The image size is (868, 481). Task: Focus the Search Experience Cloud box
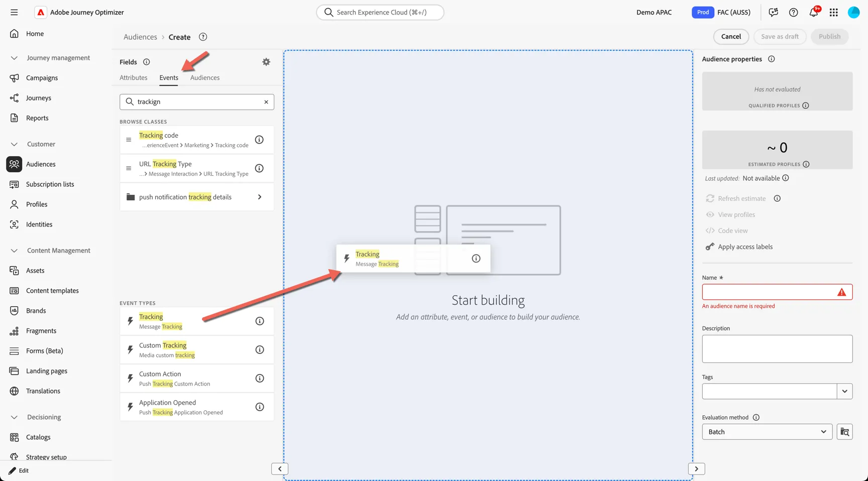(x=380, y=12)
